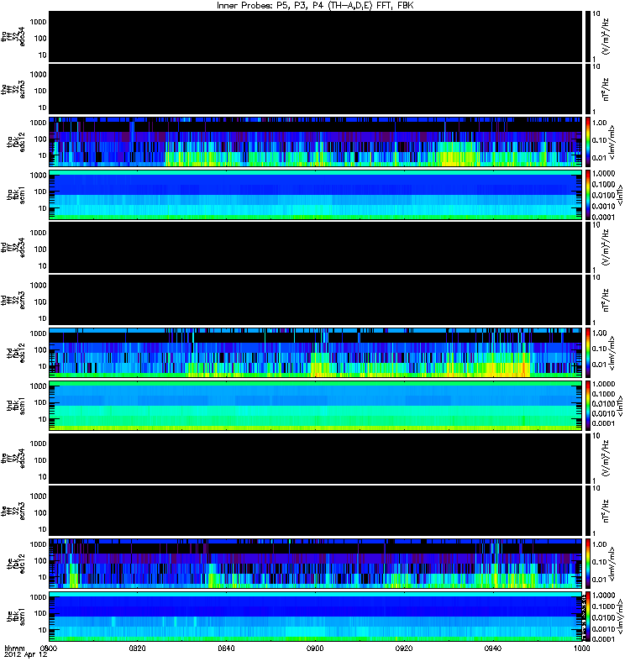
Task: Click the 1000 time axis label
Action: coord(581,648)
